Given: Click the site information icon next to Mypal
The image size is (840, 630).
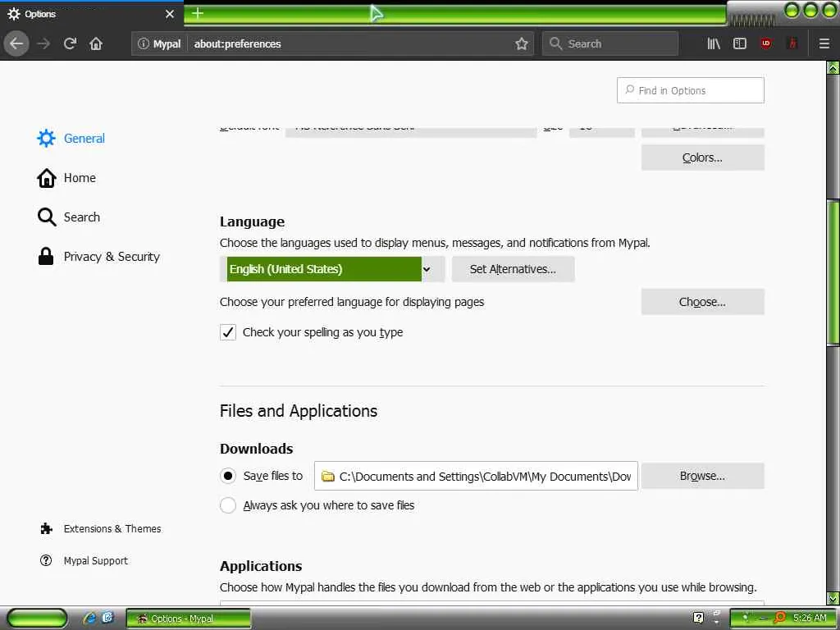Looking at the screenshot, I should point(143,43).
